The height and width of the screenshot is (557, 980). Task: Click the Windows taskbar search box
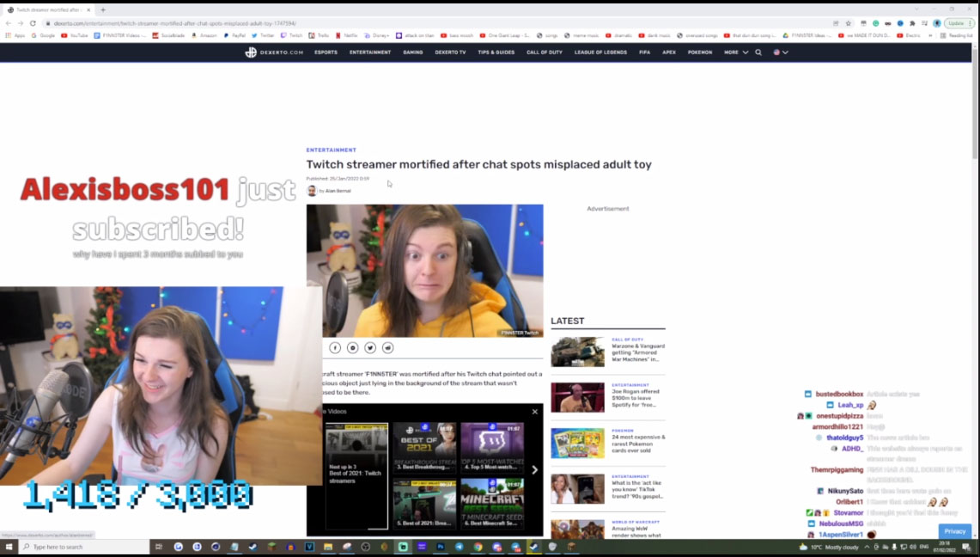[84, 547]
